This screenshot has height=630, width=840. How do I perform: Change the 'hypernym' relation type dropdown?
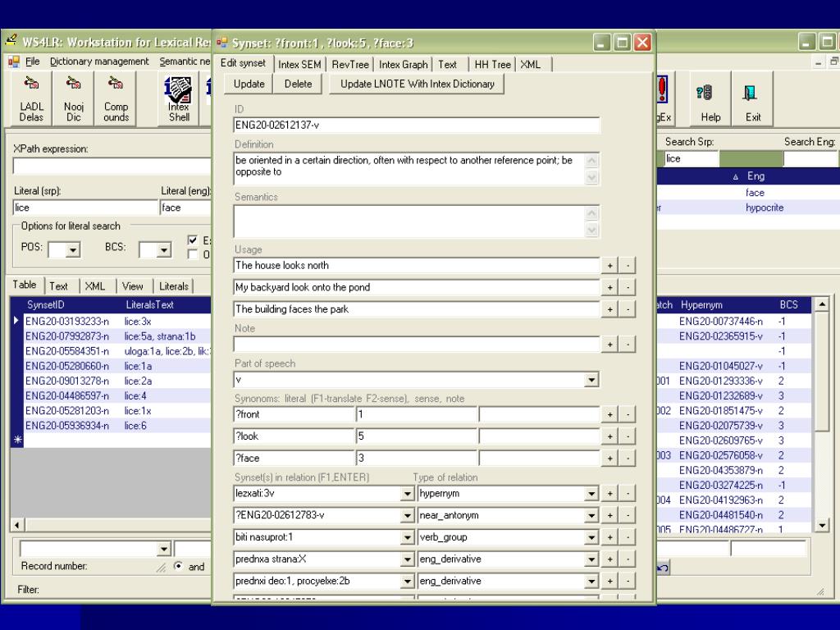click(x=591, y=493)
